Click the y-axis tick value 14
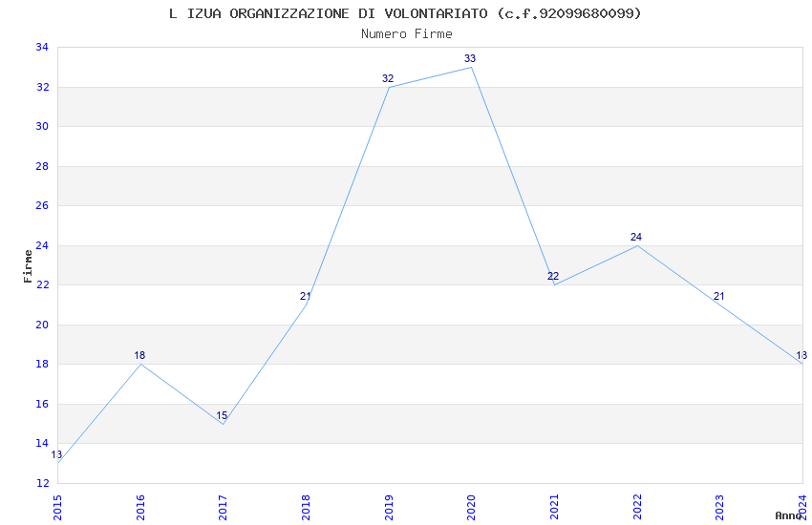812x525 pixels. (42, 443)
